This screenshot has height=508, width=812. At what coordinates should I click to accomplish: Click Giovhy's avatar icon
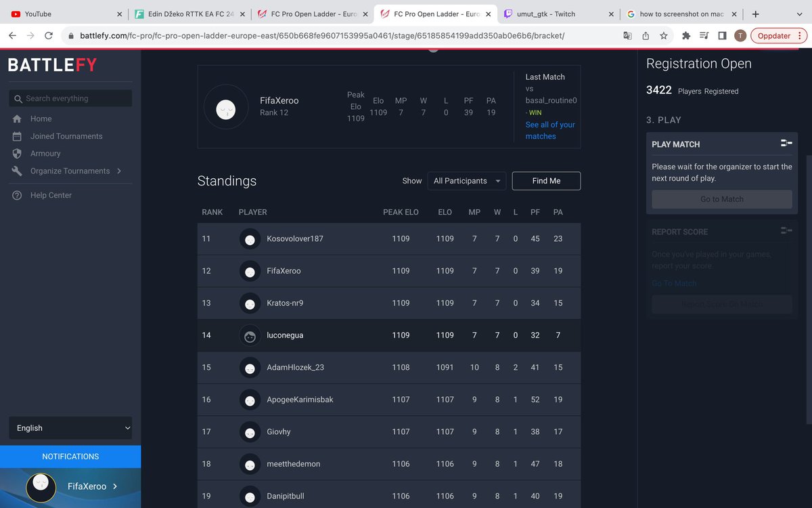coord(250,432)
